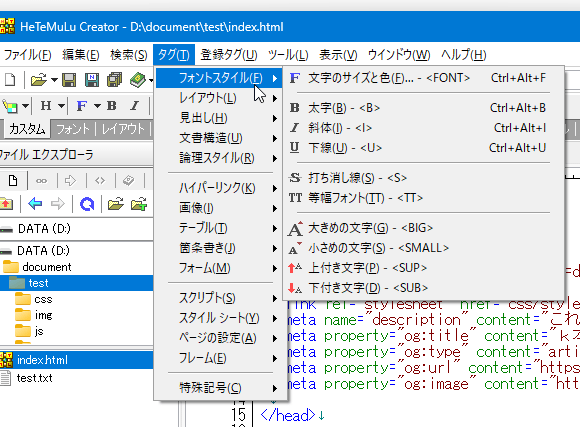The height and width of the screenshot is (427, 580).
Task: Choose 上付き文字(P) <SUP> menu entry
Action: [424, 268]
